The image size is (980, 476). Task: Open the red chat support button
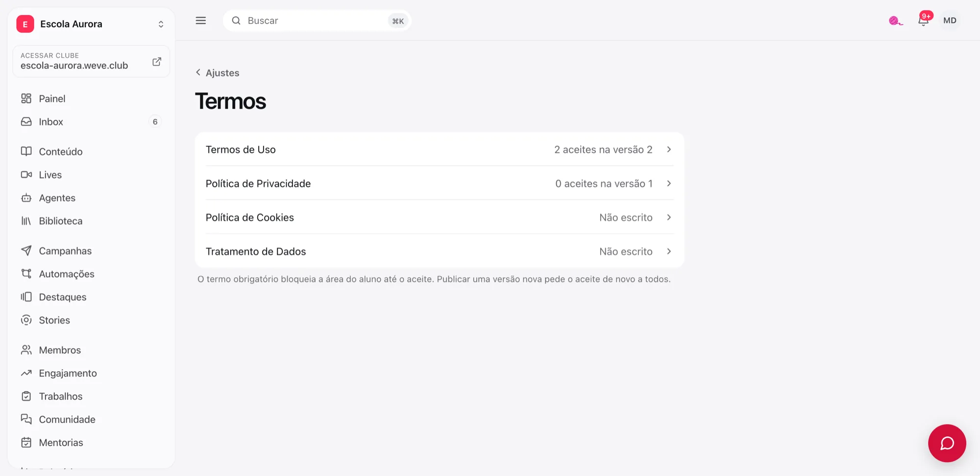pyautogui.click(x=947, y=443)
